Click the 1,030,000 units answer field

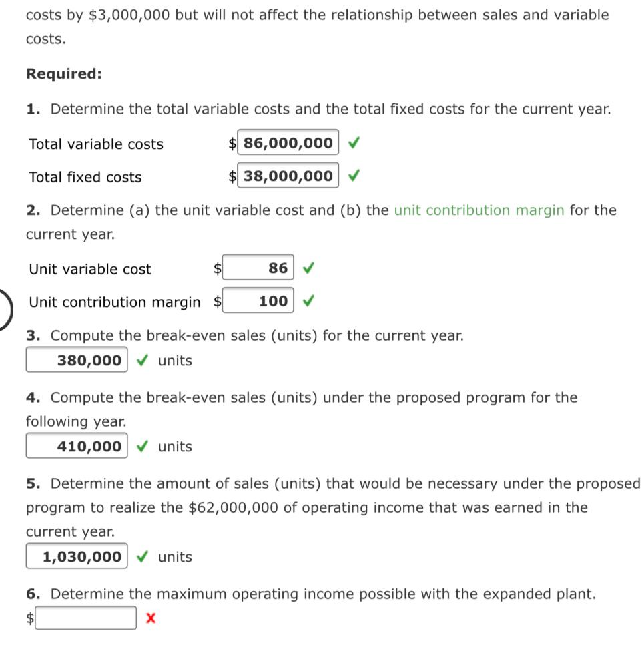pyautogui.click(x=76, y=556)
